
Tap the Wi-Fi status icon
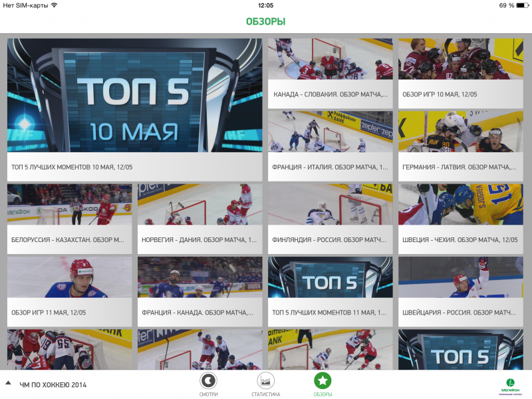[x=55, y=5]
